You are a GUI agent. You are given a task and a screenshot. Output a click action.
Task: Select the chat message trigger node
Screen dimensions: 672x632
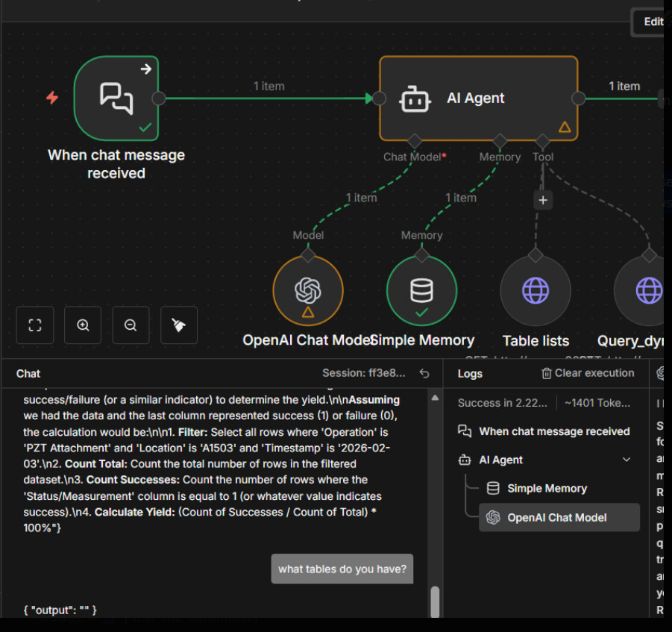pos(116,98)
